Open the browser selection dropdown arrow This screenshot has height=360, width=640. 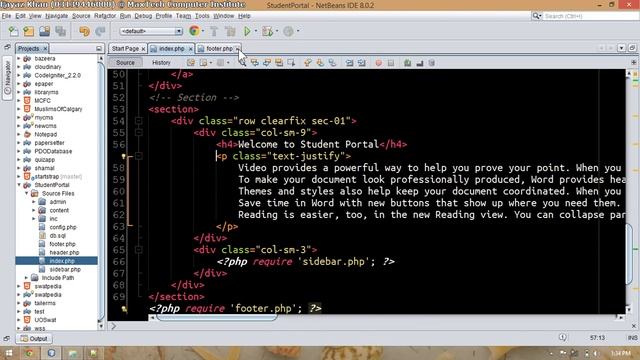tap(203, 31)
